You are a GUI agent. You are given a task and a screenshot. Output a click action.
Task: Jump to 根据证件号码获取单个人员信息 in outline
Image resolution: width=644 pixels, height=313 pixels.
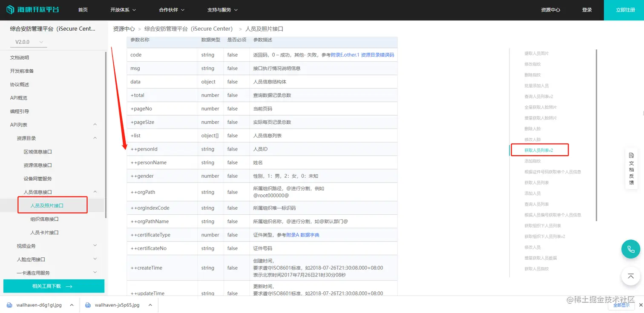(553, 172)
